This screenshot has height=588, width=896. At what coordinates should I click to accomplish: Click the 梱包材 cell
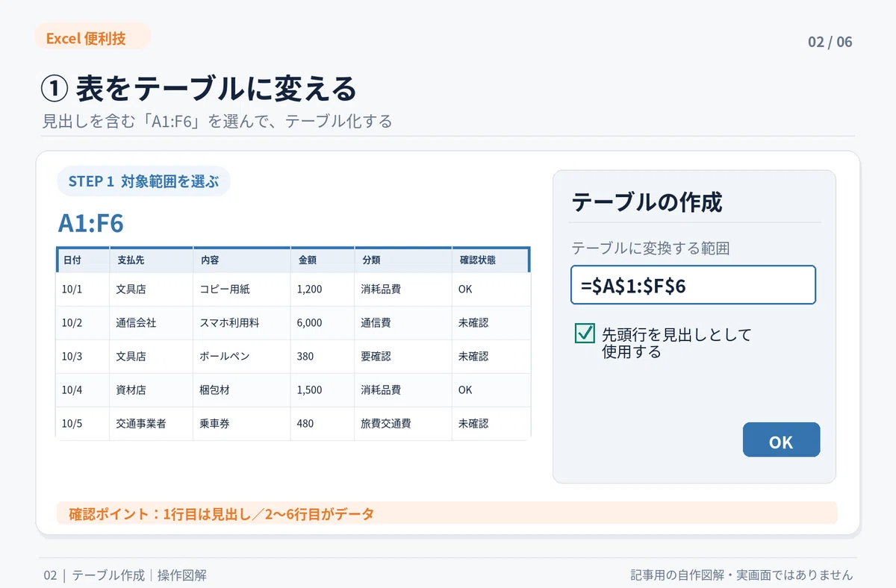tap(242, 390)
